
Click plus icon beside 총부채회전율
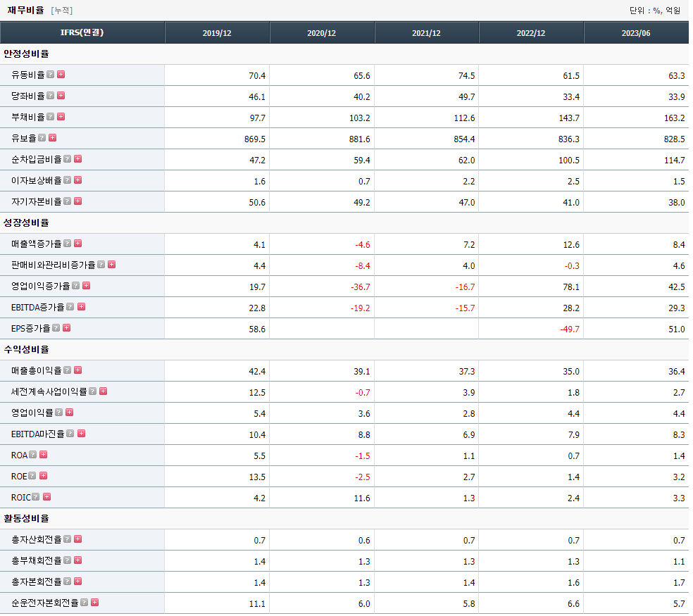click(77, 560)
